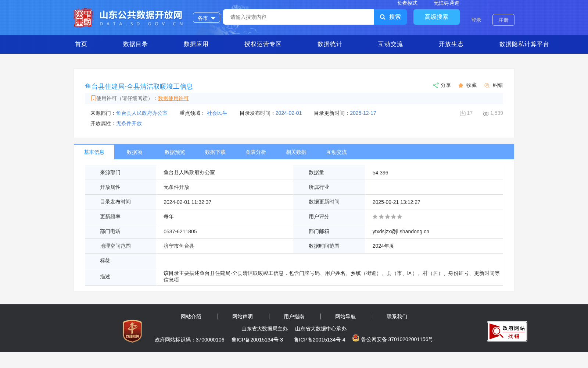Switch to the 数据预览 tab
This screenshot has width=588, height=368.
175,152
